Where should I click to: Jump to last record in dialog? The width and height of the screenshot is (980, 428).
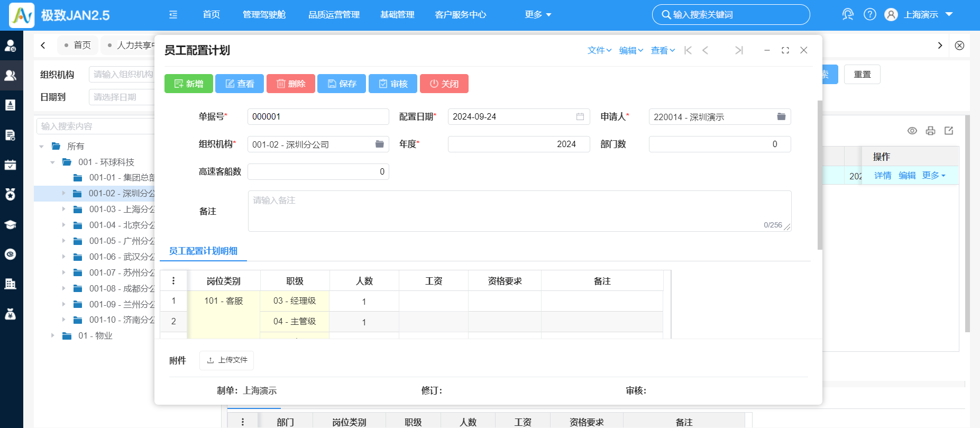[739, 50]
